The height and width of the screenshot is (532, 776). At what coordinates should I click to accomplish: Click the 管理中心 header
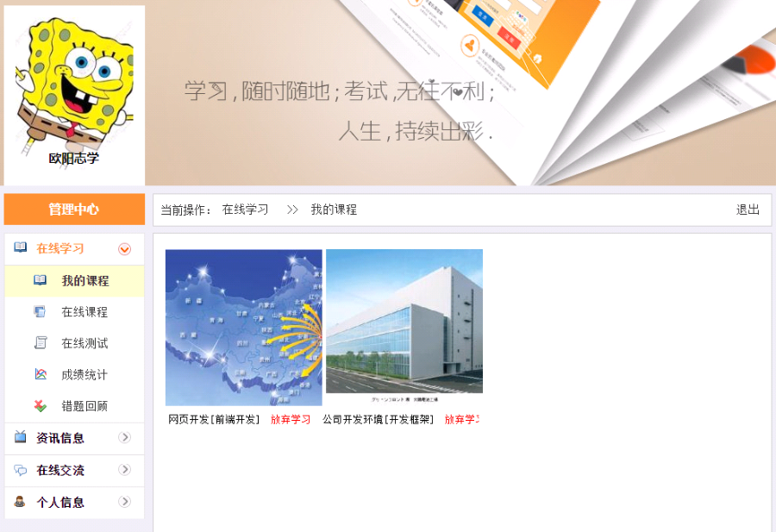[x=74, y=209]
